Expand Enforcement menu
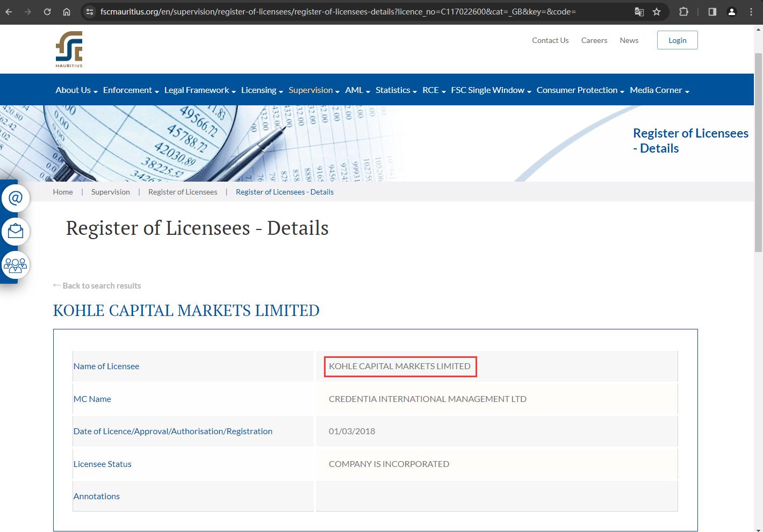 tap(131, 90)
